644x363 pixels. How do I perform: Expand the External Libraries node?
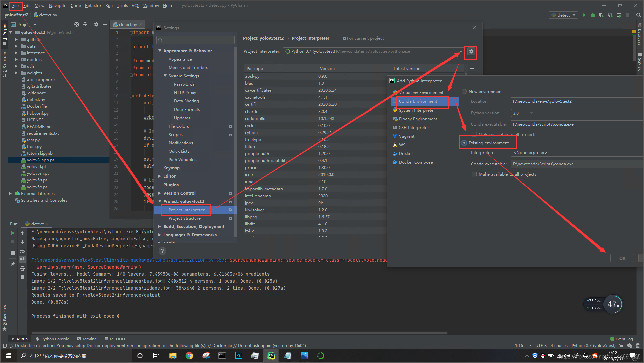click(x=10, y=194)
